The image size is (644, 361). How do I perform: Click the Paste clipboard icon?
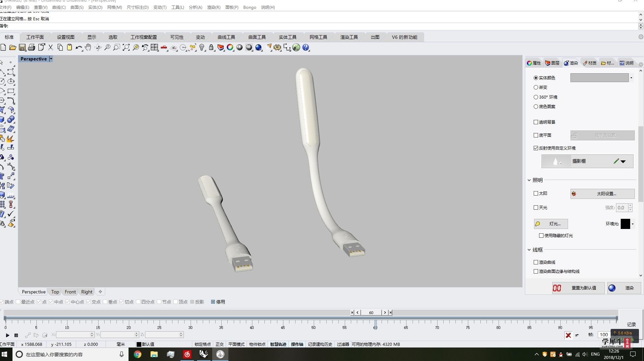point(69,48)
